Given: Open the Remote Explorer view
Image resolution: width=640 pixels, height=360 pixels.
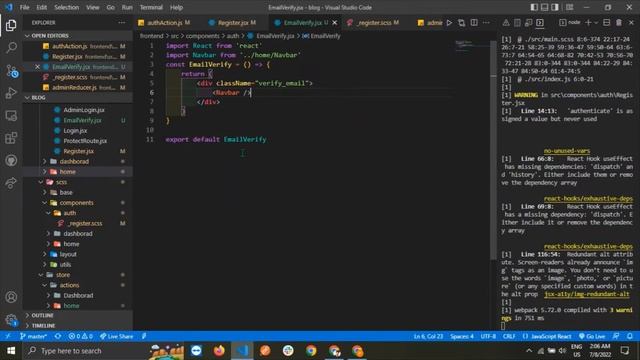Looking at the screenshot, I should [x=11, y=116].
